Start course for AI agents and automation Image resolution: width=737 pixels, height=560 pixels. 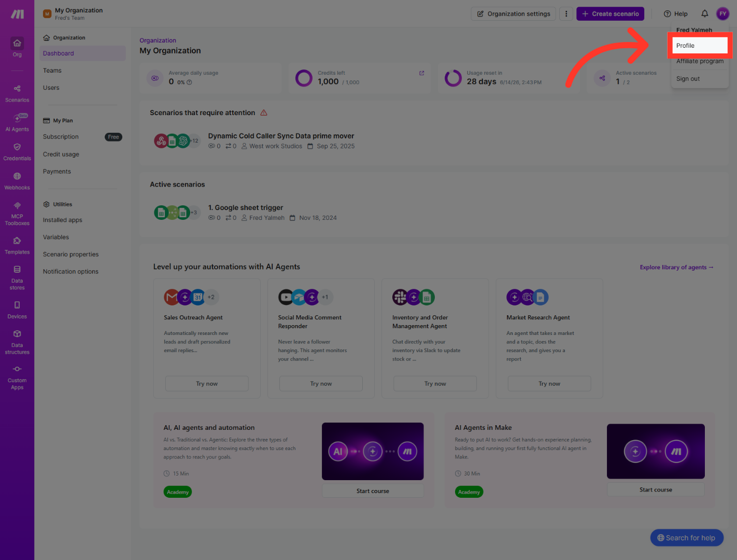coord(373,491)
